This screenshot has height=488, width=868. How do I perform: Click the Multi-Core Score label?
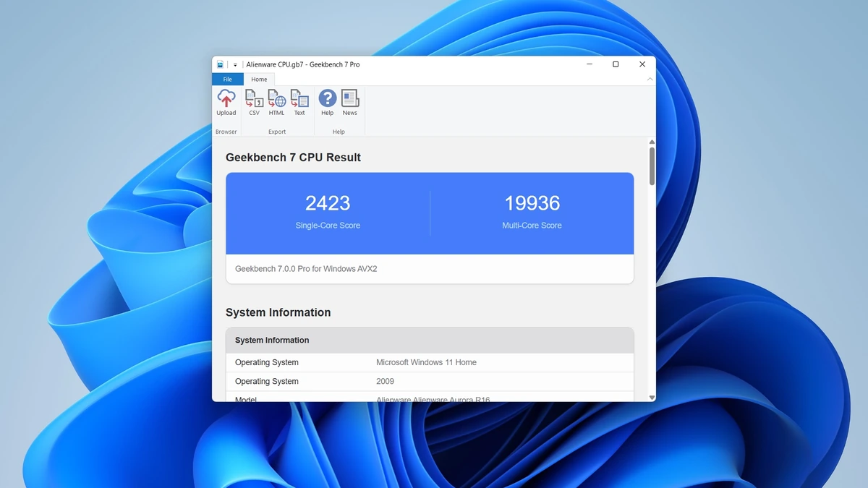coord(532,226)
